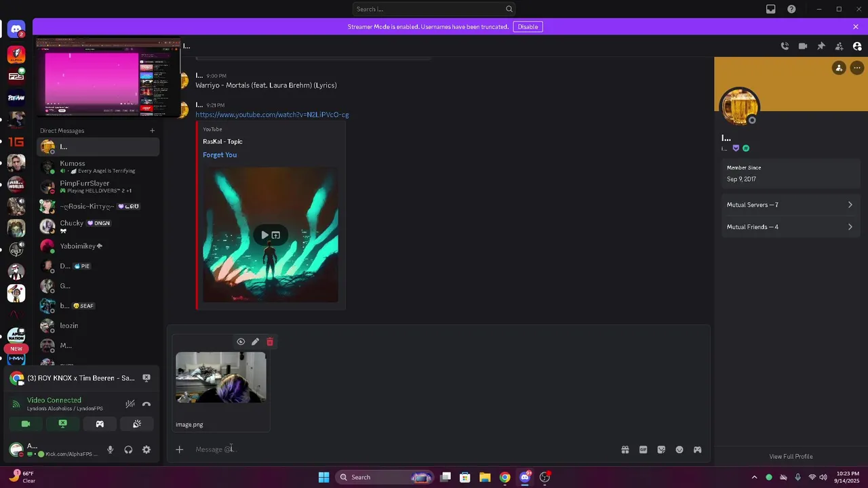Click the 'Forget You' video title link
This screenshot has height=488, width=868.
[x=220, y=155]
